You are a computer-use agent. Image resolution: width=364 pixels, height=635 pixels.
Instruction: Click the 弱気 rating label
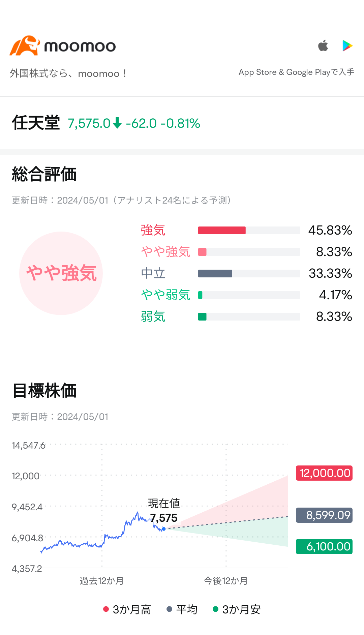(x=153, y=316)
